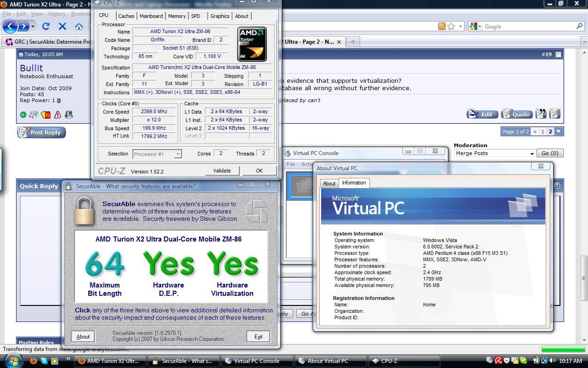Click the Go (0) moderation button

[550, 153]
